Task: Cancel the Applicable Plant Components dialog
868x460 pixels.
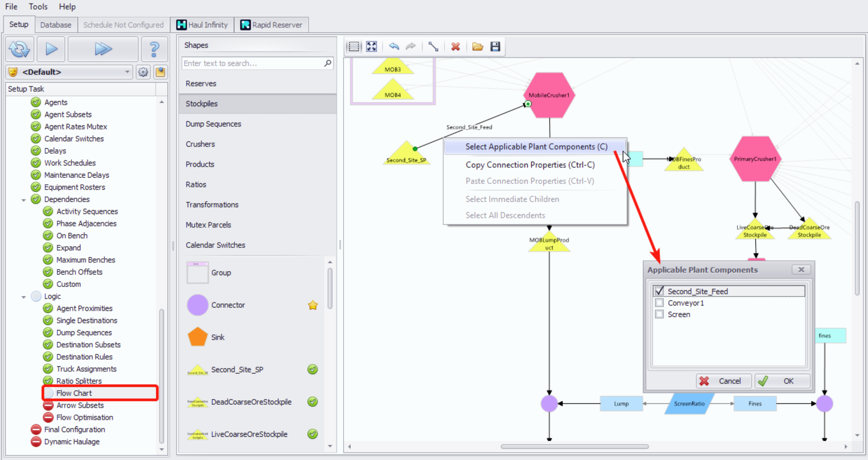Action: tap(723, 381)
